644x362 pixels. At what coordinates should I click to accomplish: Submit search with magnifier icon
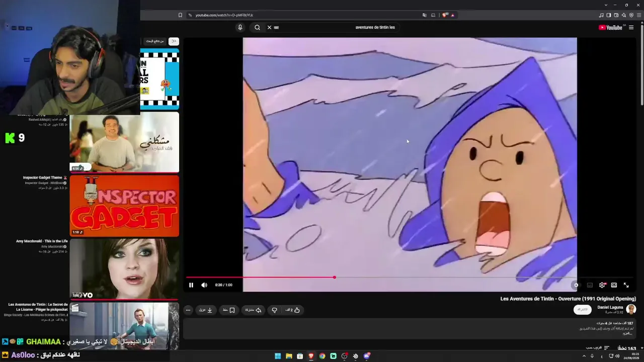coord(257,28)
